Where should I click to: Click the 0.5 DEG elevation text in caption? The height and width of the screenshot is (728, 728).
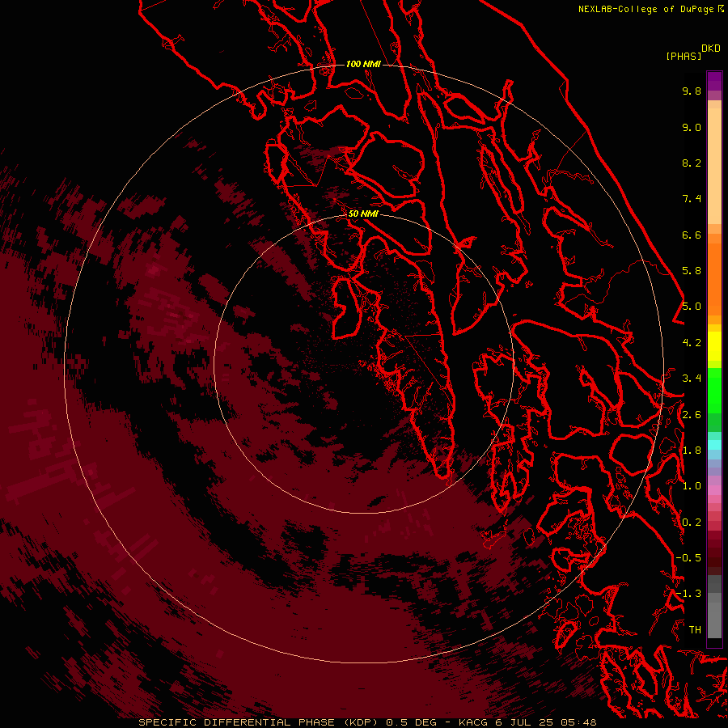click(x=411, y=722)
